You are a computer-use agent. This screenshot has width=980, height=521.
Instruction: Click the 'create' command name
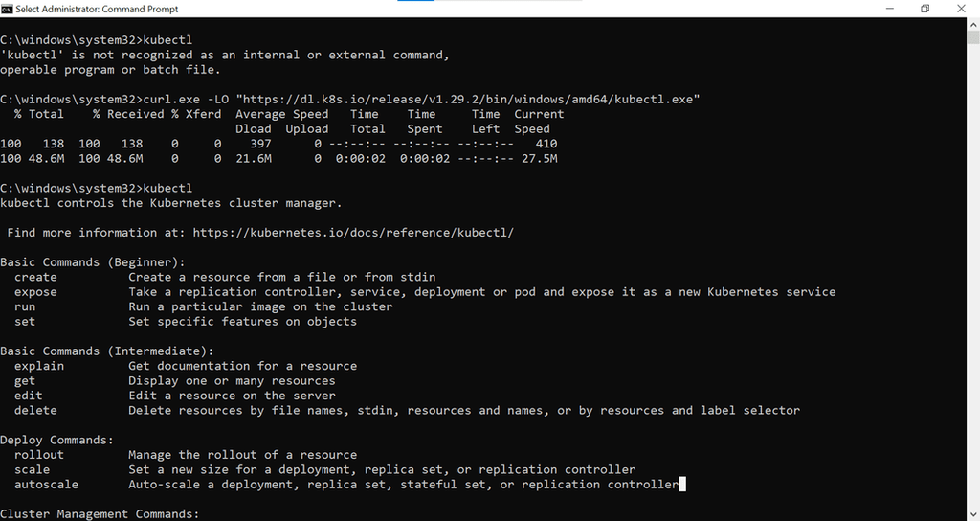click(x=35, y=277)
